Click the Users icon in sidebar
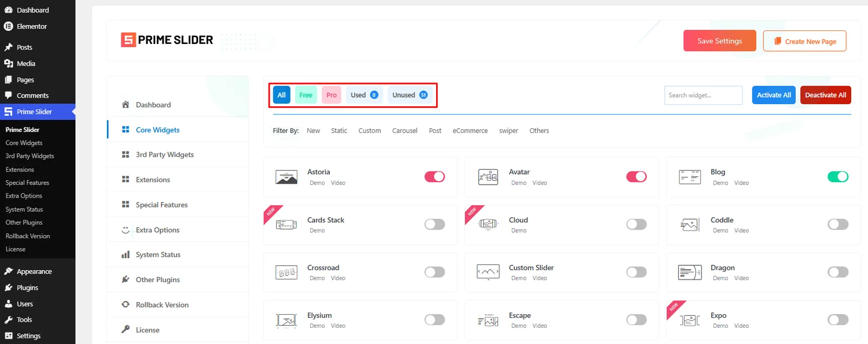Screen dimensions: 868x344 8,304
